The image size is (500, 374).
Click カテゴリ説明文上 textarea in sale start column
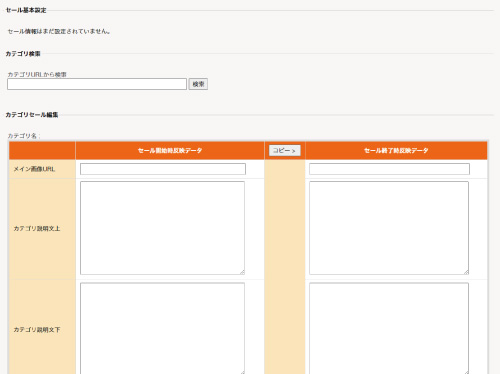tap(162, 228)
